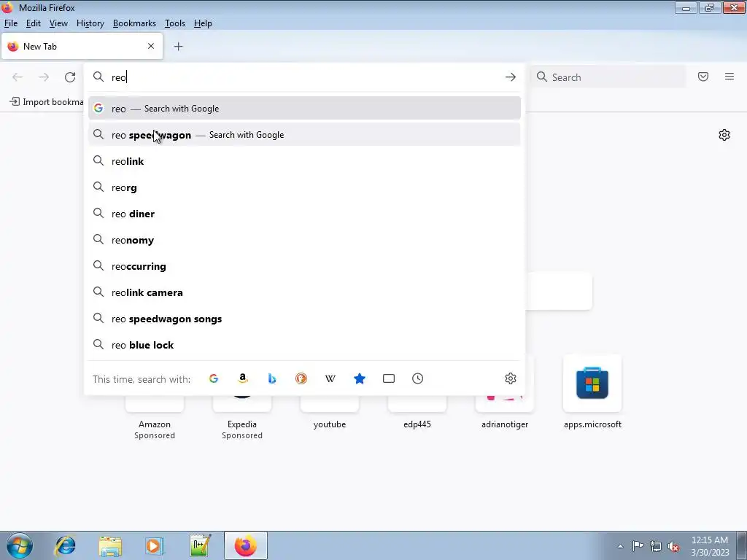
Task: Open search settings gear in dropdown
Action: [x=510, y=378]
